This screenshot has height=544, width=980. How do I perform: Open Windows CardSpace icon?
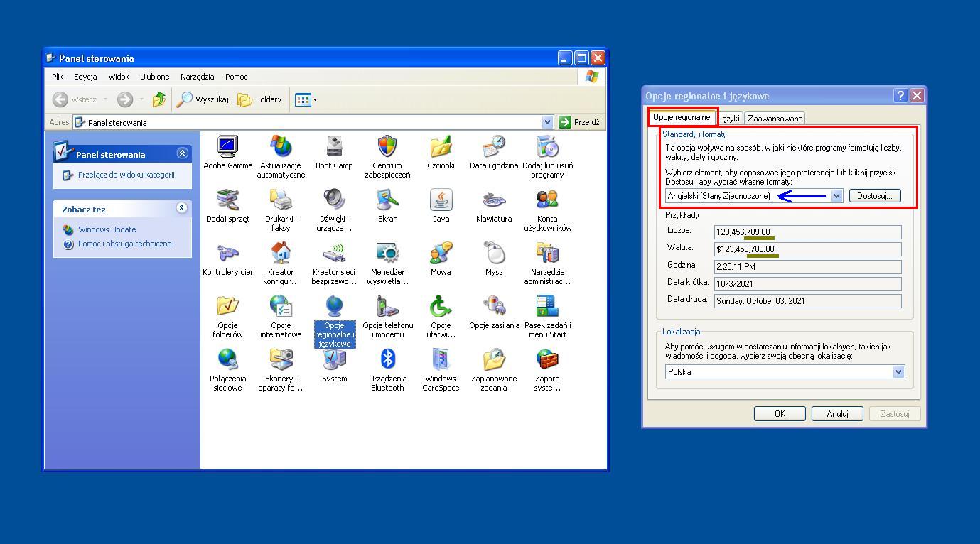coord(441,360)
